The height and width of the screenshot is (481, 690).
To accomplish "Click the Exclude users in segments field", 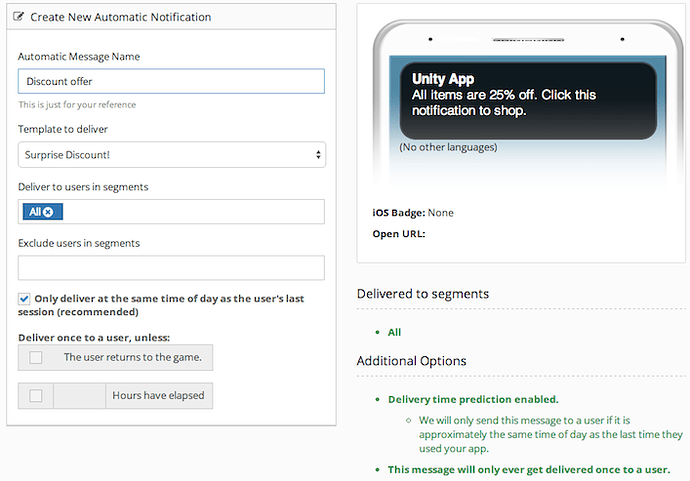I will 171,268.
